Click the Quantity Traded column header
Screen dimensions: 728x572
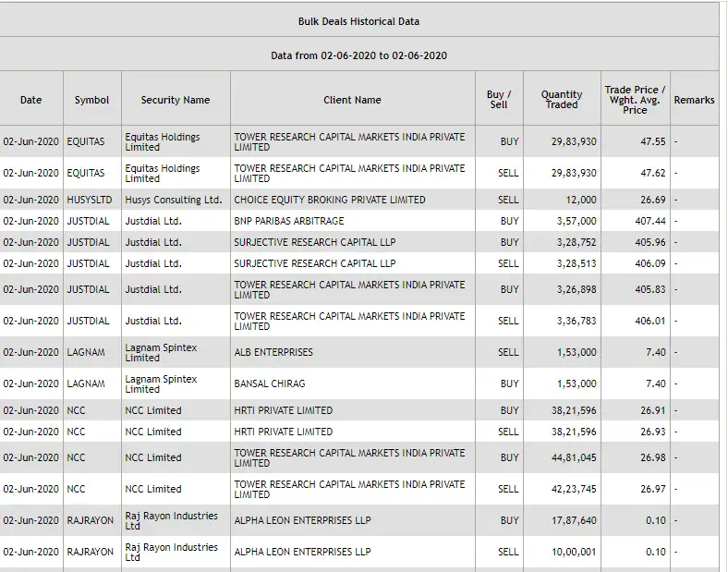pos(562,100)
